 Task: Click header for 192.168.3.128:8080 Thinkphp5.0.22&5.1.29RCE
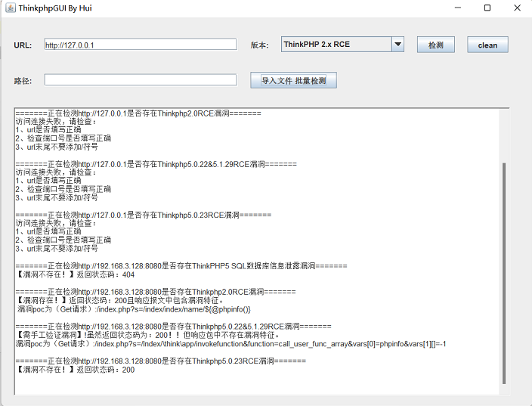173,326
